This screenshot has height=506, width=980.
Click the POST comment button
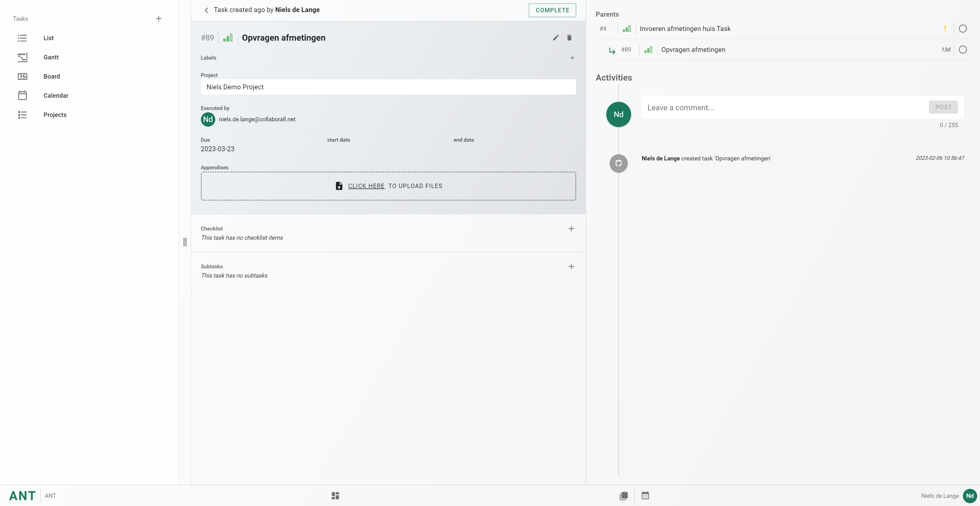(943, 107)
